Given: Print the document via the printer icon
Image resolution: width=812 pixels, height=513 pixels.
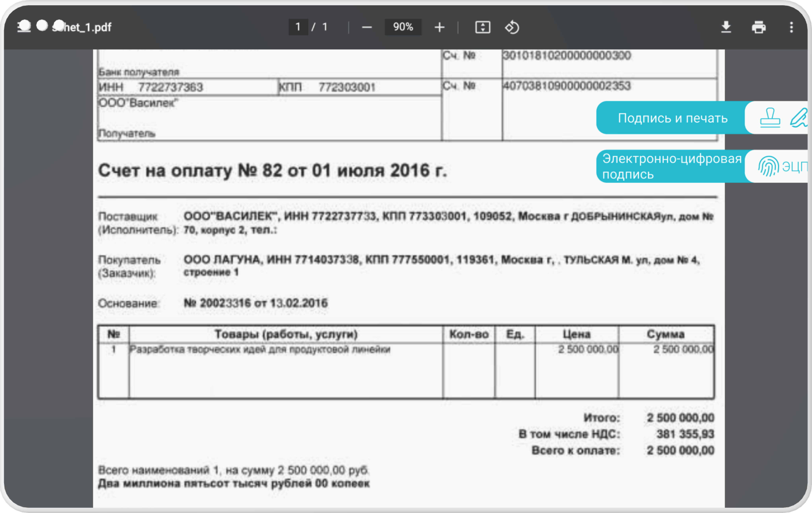Looking at the screenshot, I should pos(758,27).
